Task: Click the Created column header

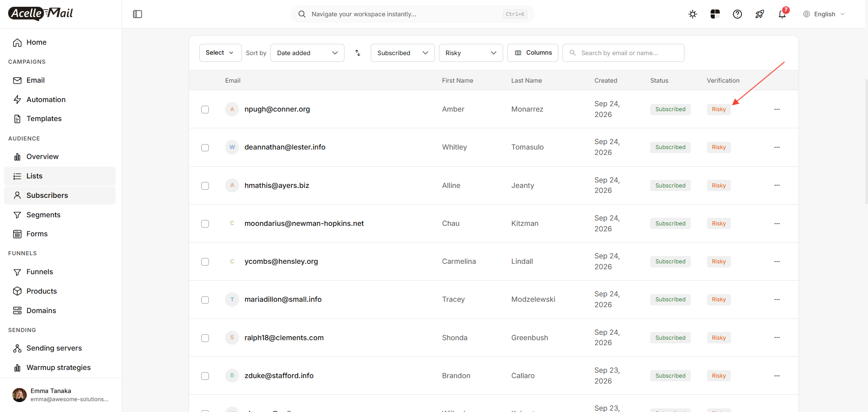Action: click(606, 80)
